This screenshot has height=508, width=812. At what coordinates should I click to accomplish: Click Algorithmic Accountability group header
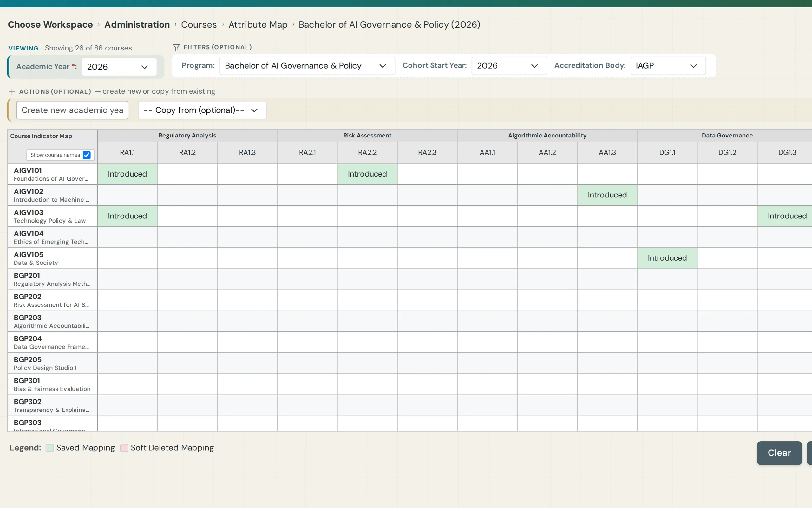pos(547,135)
